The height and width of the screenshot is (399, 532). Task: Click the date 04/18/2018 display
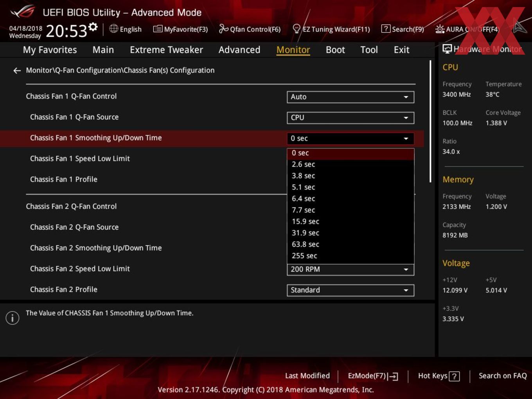(26, 29)
